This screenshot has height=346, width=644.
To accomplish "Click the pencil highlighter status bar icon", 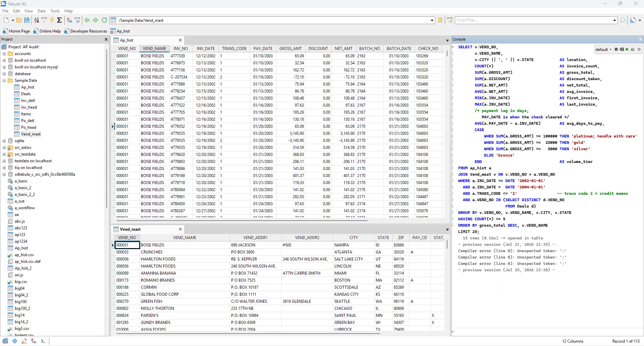I will [x=24, y=341].
